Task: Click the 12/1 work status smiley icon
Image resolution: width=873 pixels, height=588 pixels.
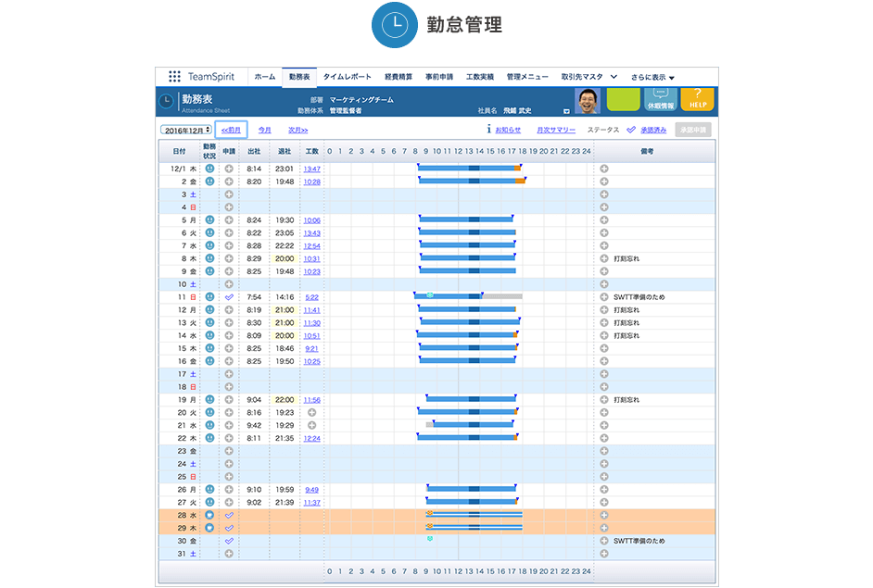Action: (209, 168)
